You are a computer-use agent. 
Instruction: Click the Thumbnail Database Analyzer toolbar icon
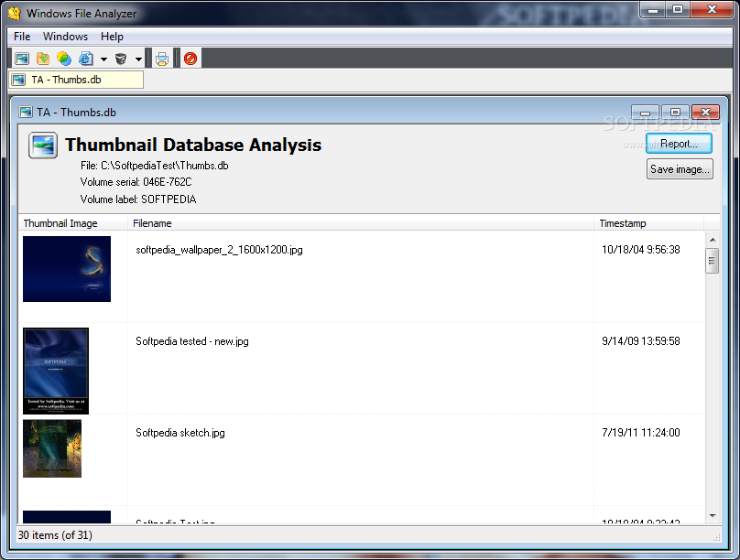tap(22, 59)
